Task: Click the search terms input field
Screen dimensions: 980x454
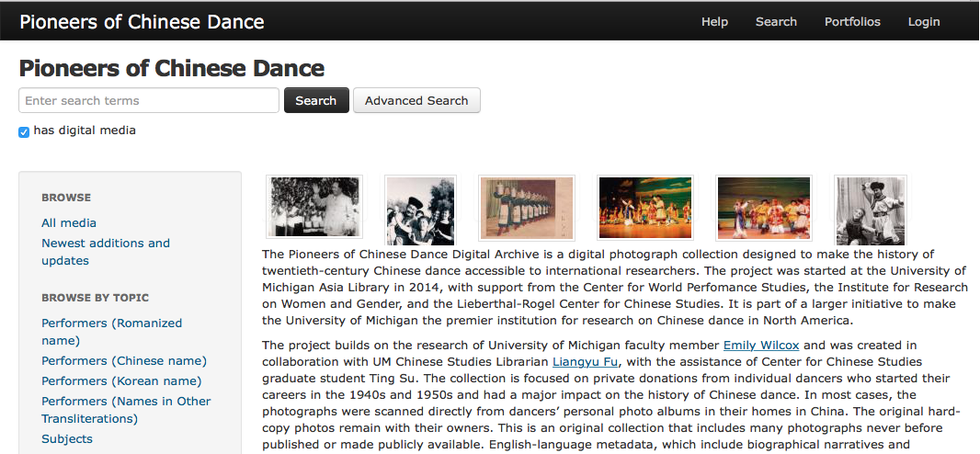Action: [x=149, y=101]
